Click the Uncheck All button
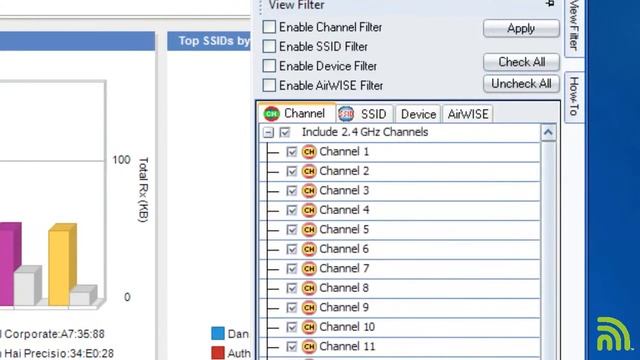This screenshot has width=640, height=360. pos(521,84)
